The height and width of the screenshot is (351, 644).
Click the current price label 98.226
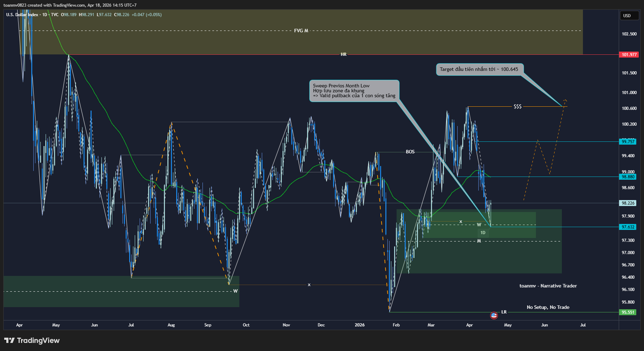click(628, 203)
